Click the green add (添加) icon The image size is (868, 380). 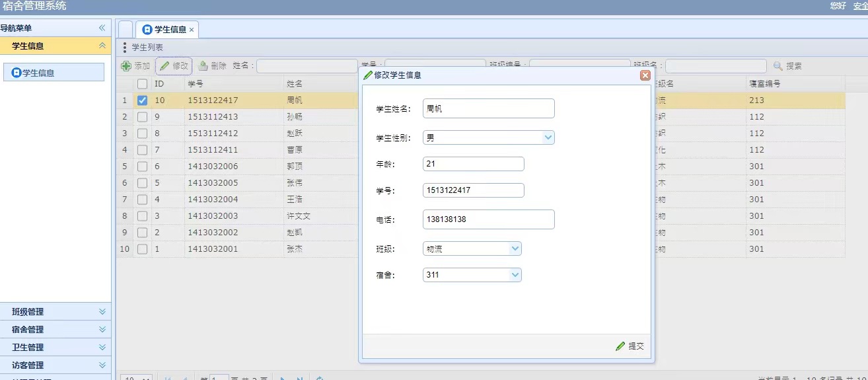point(126,66)
